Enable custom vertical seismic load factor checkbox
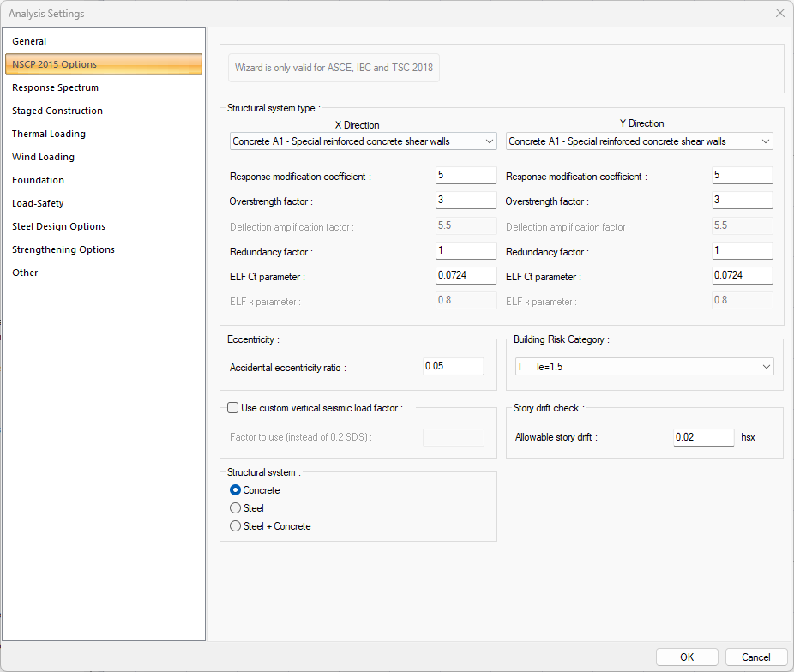This screenshot has height=672, width=794. (x=233, y=408)
